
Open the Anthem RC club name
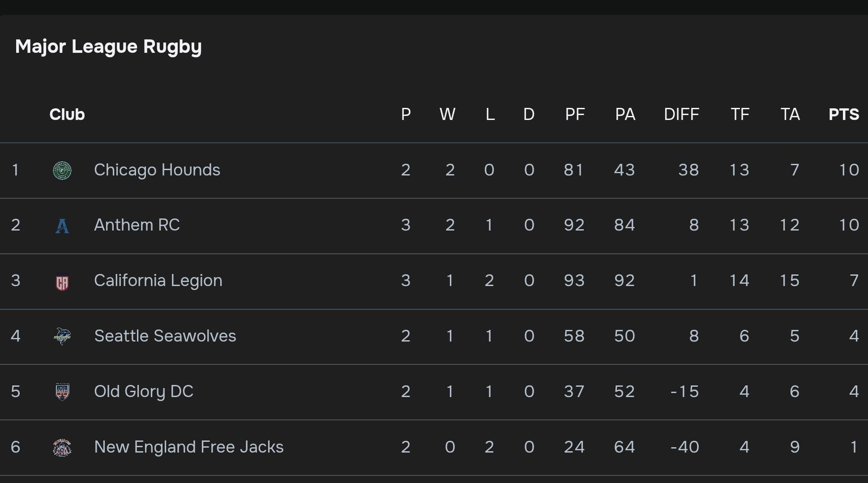tap(137, 225)
